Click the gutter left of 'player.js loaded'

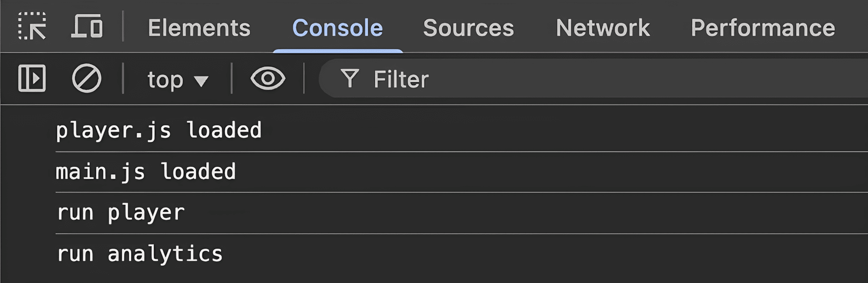27,130
